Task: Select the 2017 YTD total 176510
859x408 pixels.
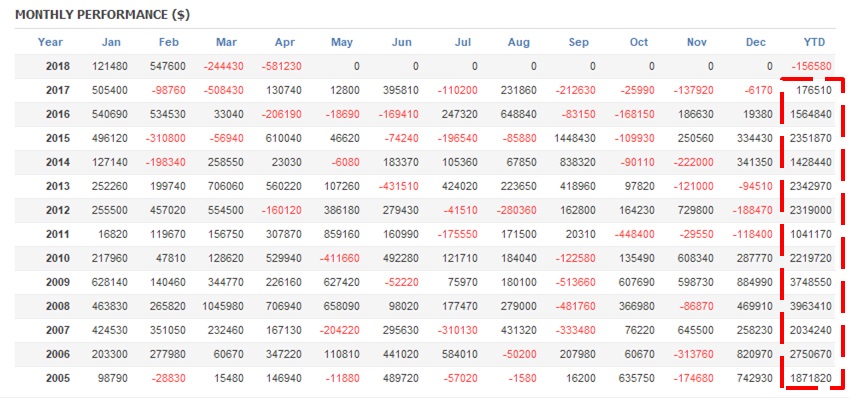Action: 814,90
